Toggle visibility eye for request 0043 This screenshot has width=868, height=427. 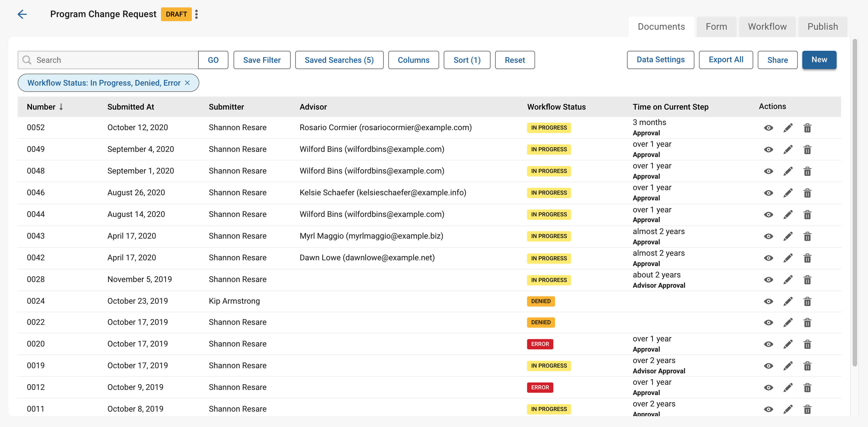[769, 236]
